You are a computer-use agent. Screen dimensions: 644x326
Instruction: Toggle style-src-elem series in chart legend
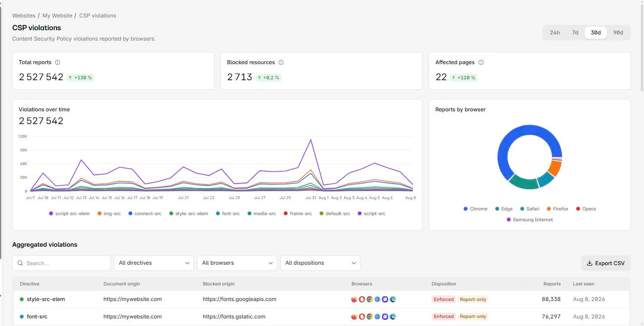(188, 214)
